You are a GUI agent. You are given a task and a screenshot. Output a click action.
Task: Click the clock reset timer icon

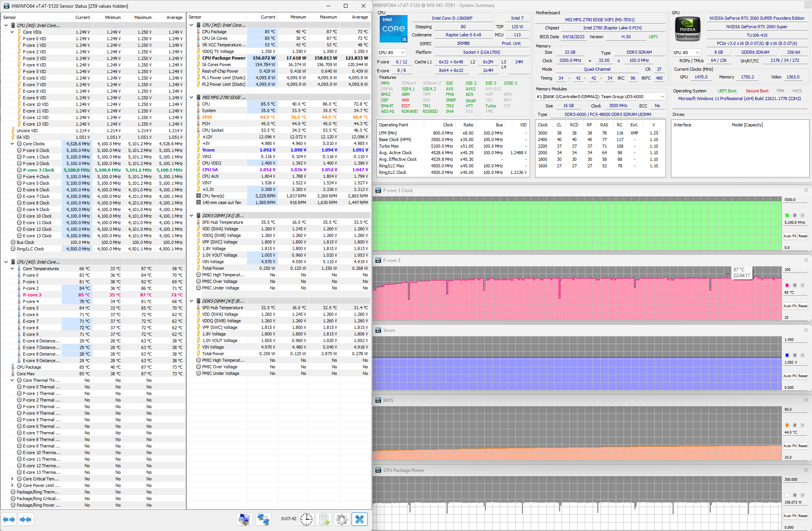(x=306, y=519)
